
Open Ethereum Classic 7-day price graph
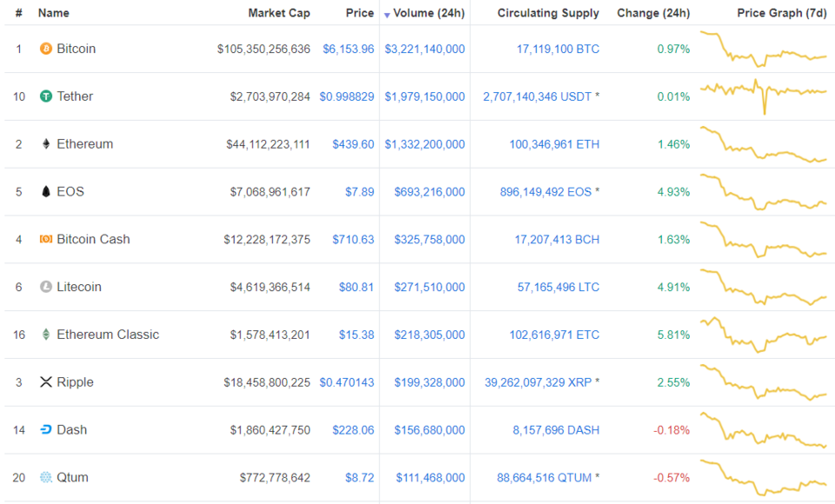(x=763, y=335)
